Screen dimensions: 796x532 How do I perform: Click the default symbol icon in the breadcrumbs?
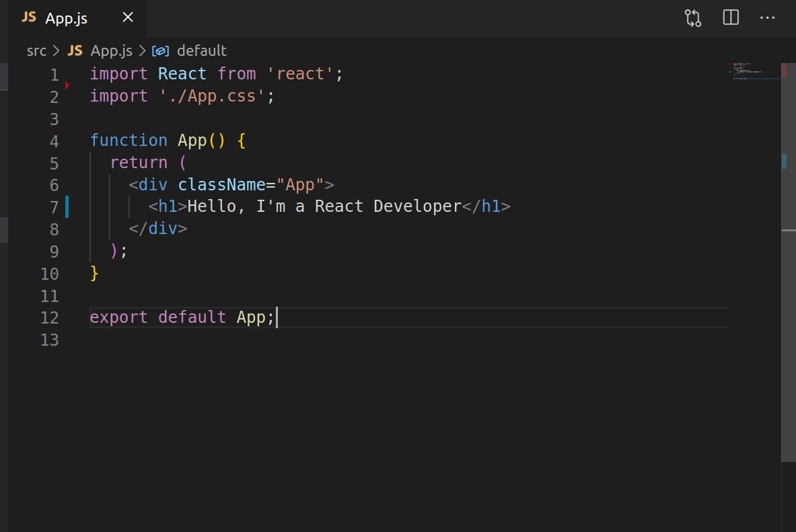tap(160, 50)
